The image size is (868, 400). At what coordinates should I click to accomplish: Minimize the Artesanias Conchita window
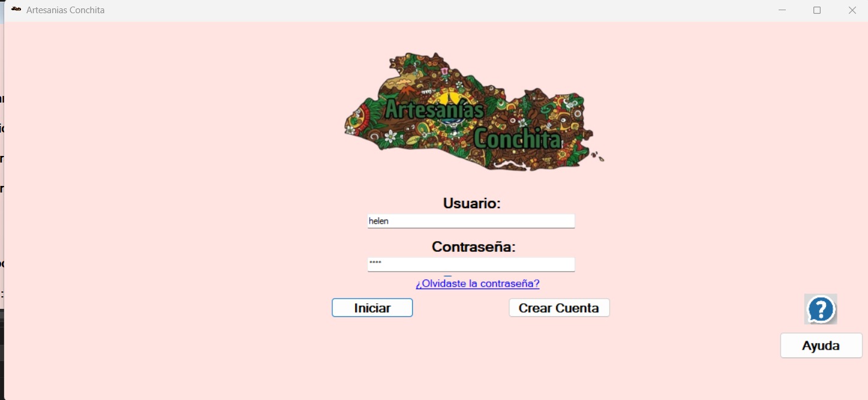782,10
